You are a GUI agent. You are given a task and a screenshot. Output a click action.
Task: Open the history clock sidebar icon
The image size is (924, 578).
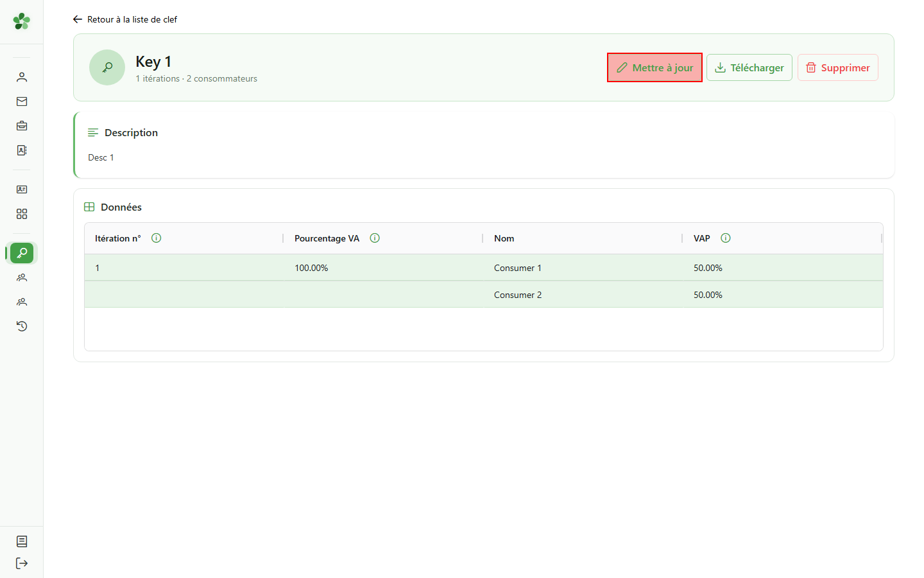pyautogui.click(x=22, y=326)
